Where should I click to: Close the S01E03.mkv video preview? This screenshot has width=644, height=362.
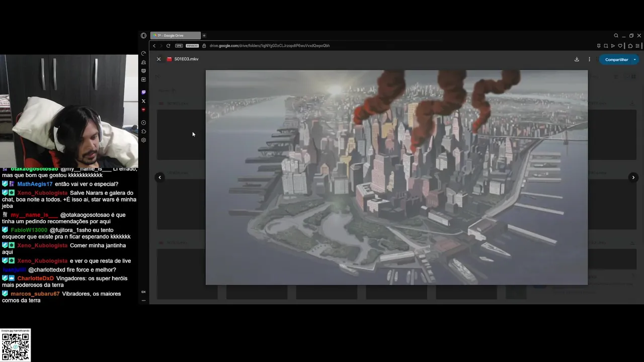[158, 59]
